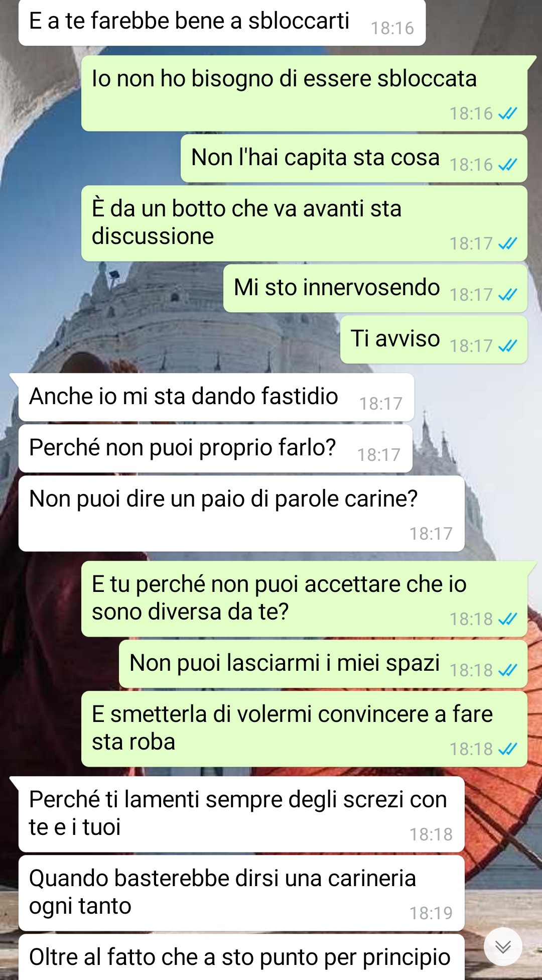Tap the 18:19 timestamp on the carineria message
Image resolution: width=542 pixels, height=980 pixels.
tap(431, 913)
